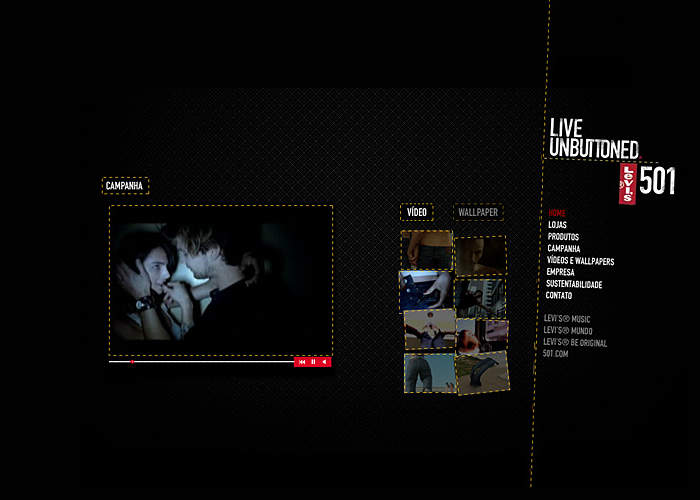Open the jeans thrown on grass thumbnail

(x=482, y=373)
